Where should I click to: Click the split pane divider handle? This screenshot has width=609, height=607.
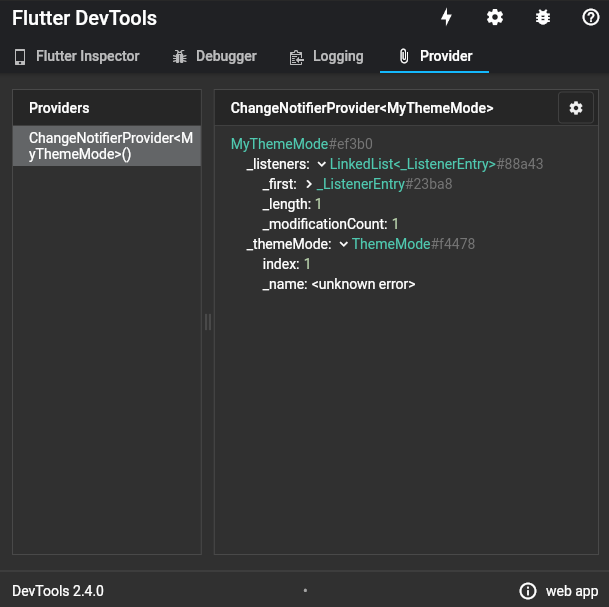[208, 322]
